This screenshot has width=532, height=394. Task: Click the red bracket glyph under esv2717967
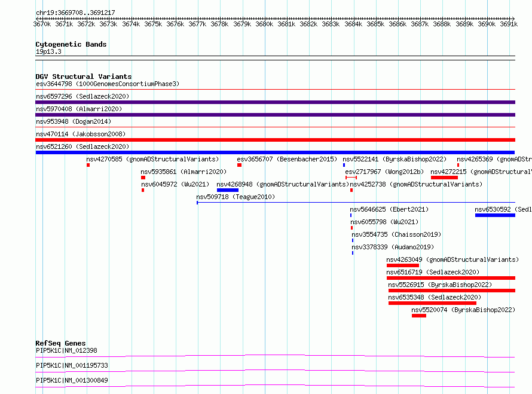point(351,178)
